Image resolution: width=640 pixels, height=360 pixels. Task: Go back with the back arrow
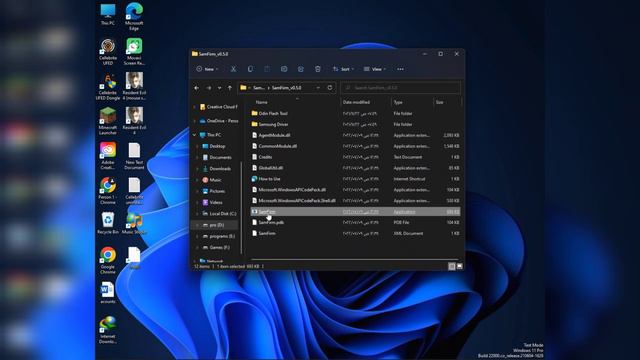pos(197,88)
